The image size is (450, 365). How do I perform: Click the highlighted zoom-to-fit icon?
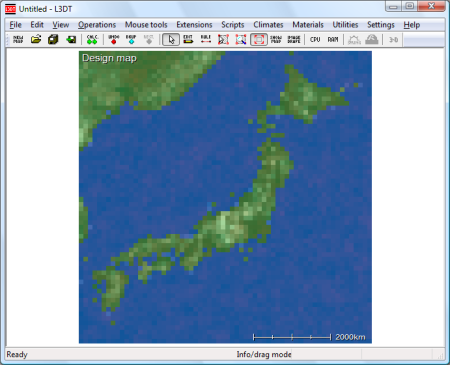[259, 40]
